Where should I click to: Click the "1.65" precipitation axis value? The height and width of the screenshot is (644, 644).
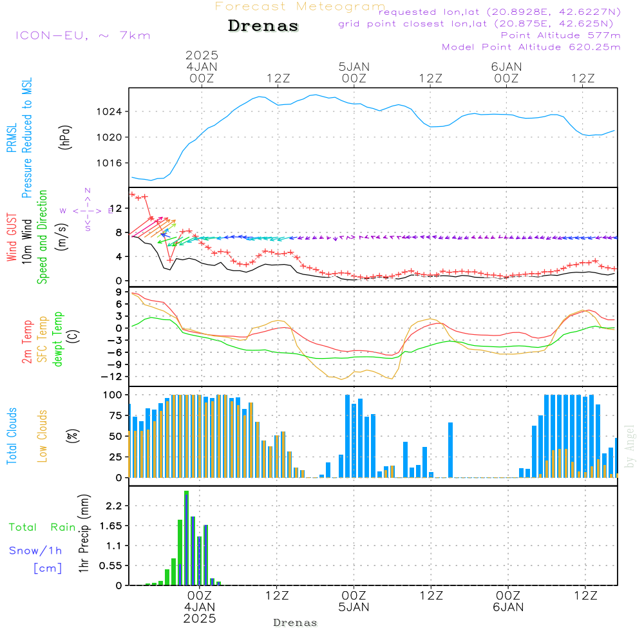(111, 526)
